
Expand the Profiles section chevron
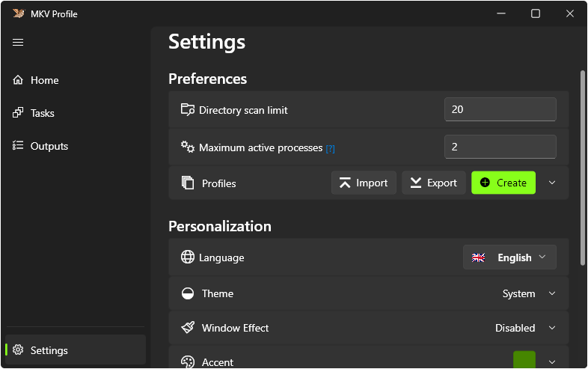pos(552,183)
